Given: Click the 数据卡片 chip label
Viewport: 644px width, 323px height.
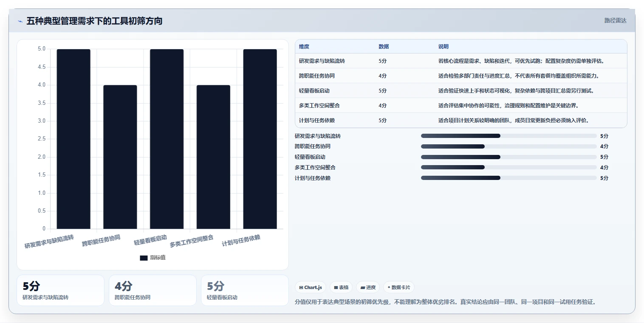Looking at the screenshot, I should click(x=401, y=287).
